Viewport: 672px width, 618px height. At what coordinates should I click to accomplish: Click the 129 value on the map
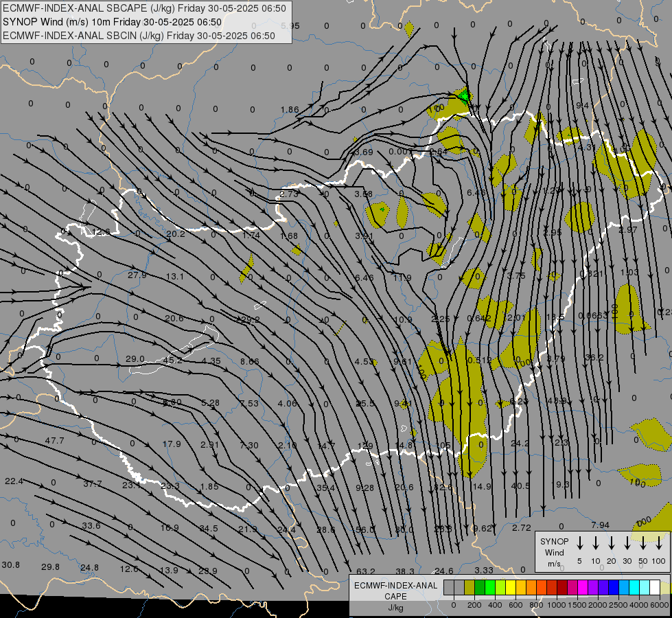tap(365, 446)
